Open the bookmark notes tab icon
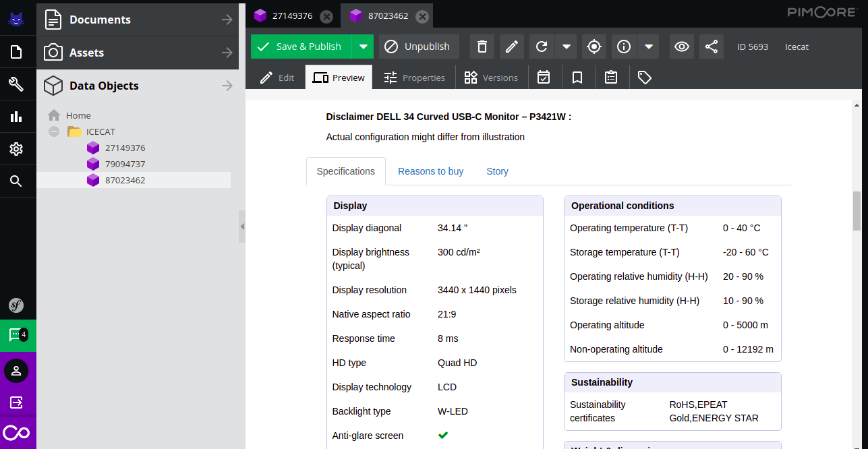This screenshot has width=868, height=449. [x=577, y=78]
